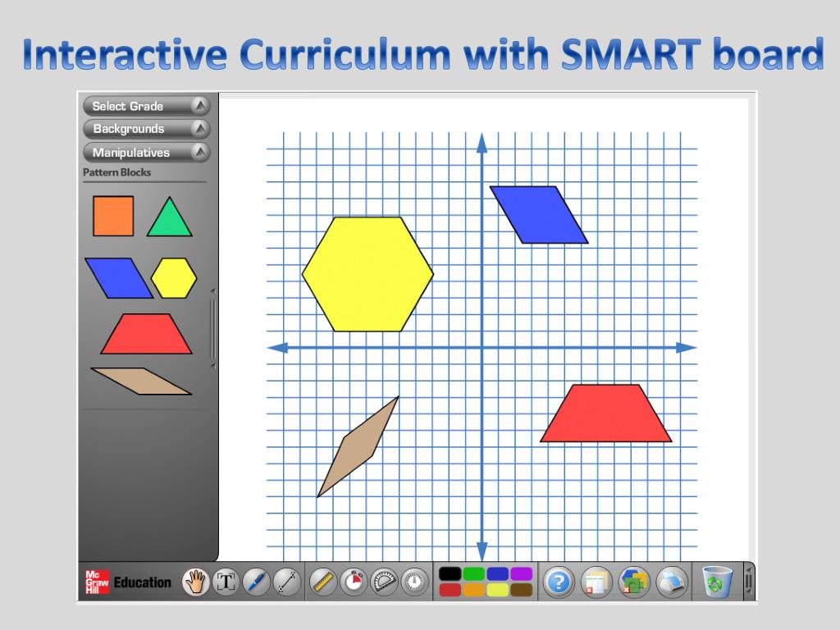
Task: Select the yellow hexagon on the grid
Action: point(367,274)
